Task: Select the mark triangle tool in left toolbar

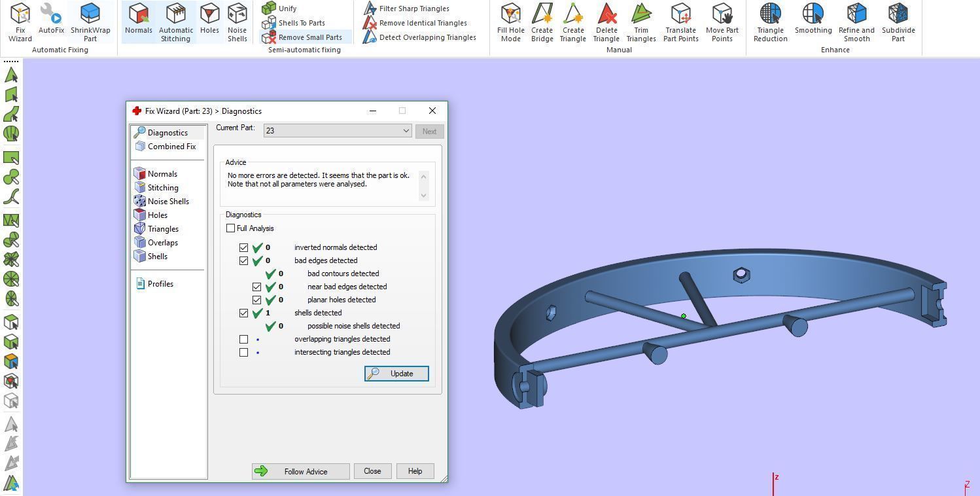Action: [x=11, y=75]
